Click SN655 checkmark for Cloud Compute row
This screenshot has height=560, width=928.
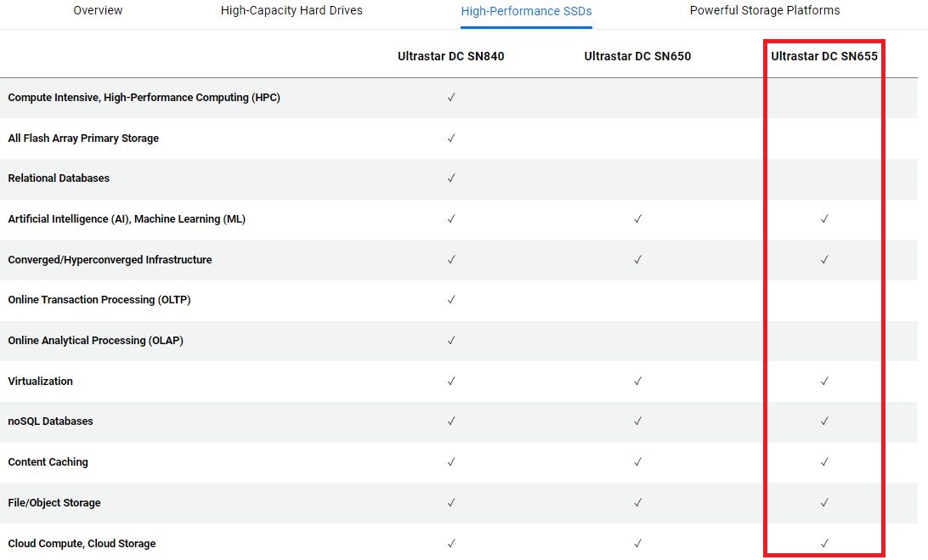[x=824, y=543]
